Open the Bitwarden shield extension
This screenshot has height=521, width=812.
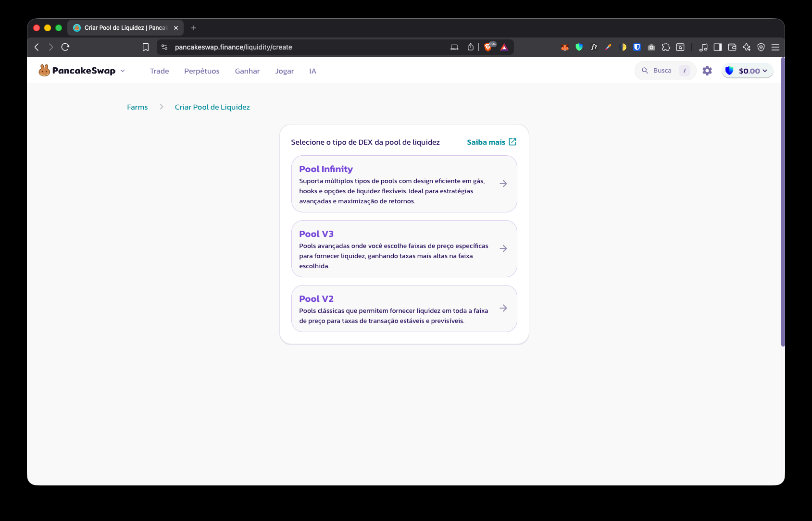coord(637,47)
